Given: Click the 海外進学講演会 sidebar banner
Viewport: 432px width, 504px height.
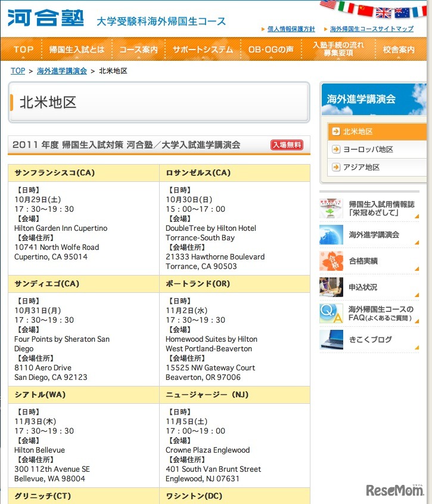Looking at the screenshot, I should pyautogui.click(x=374, y=99).
